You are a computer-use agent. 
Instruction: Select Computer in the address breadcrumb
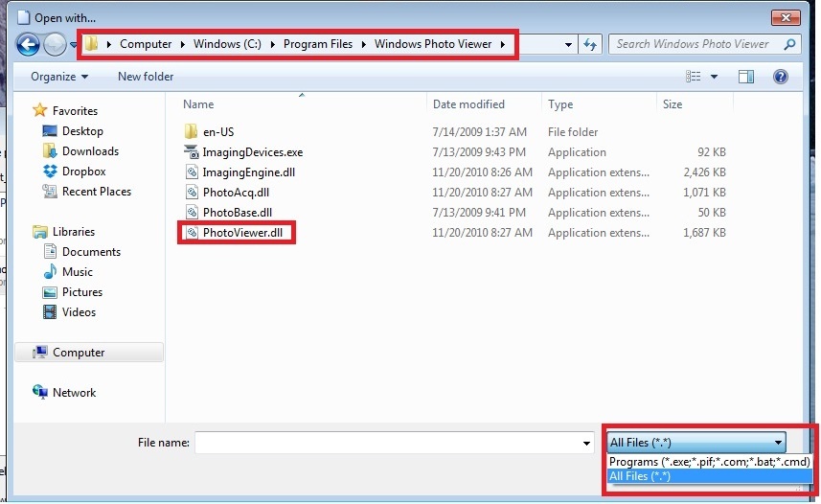pyautogui.click(x=146, y=44)
